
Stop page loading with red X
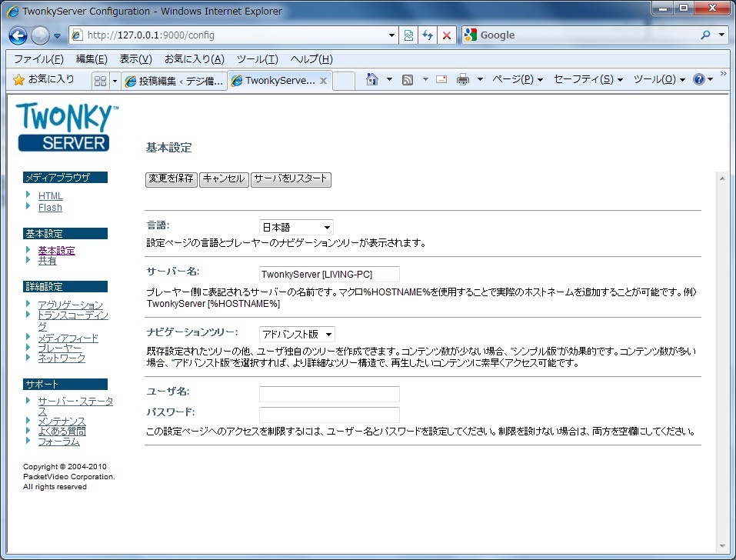447,35
